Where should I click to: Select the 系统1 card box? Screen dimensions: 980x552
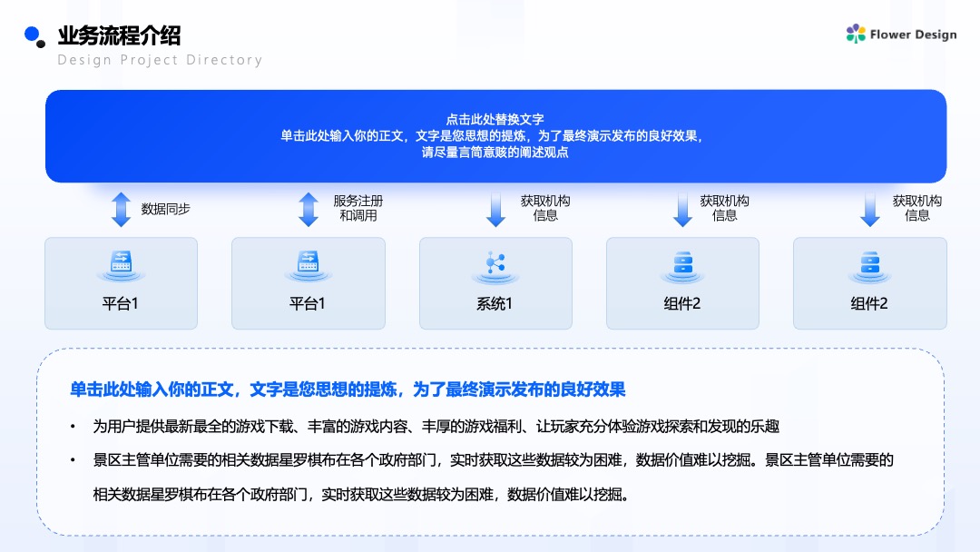pos(495,283)
